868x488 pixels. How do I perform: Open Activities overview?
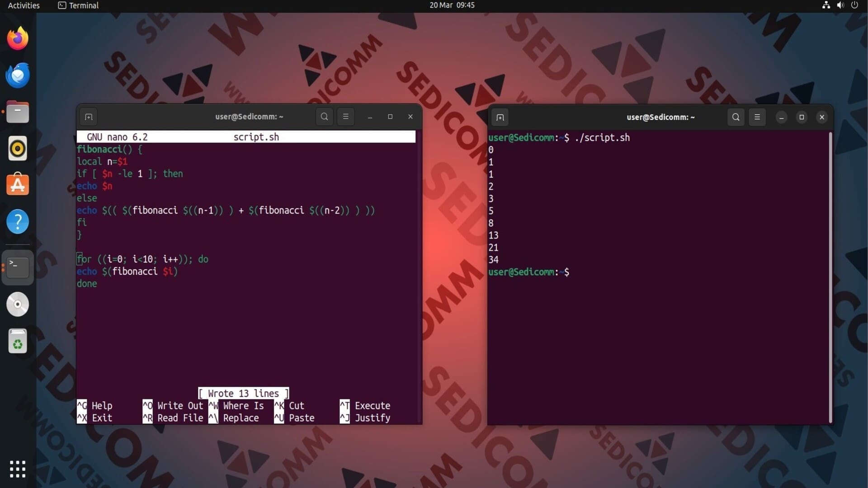click(24, 5)
